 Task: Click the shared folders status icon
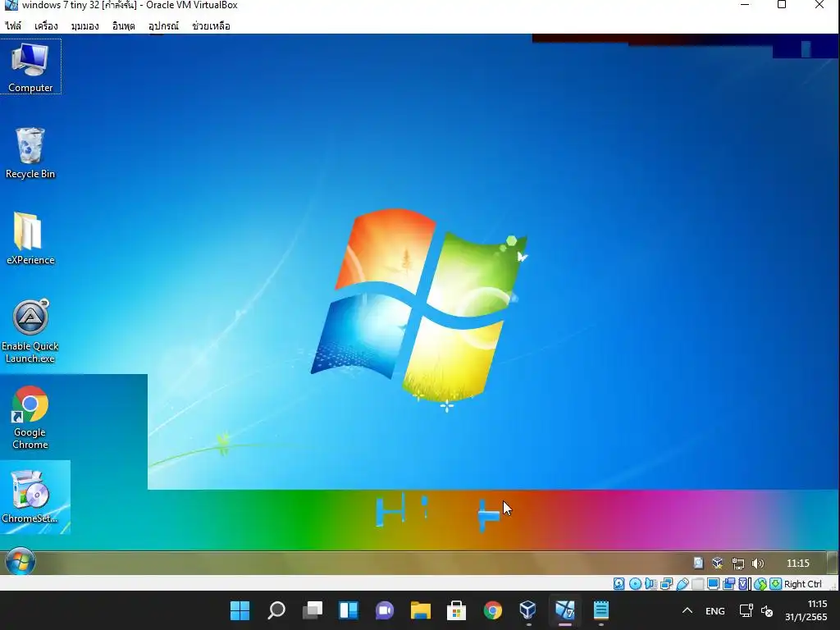(x=697, y=584)
